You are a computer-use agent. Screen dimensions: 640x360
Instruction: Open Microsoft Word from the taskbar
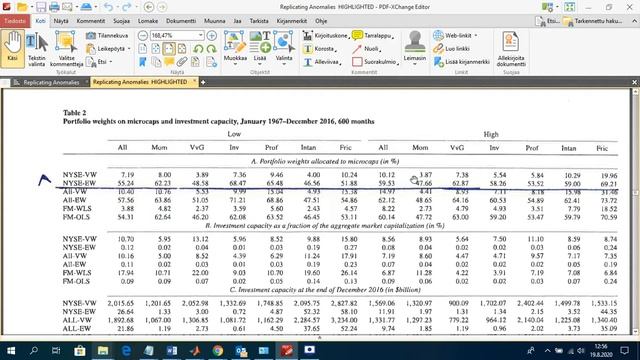pos(172,351)
